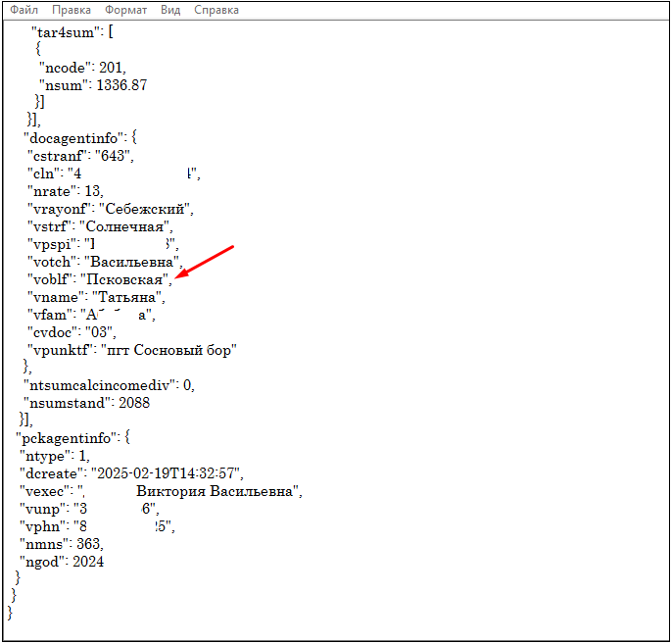Click the nsumstand value 2088

point(132,403)
